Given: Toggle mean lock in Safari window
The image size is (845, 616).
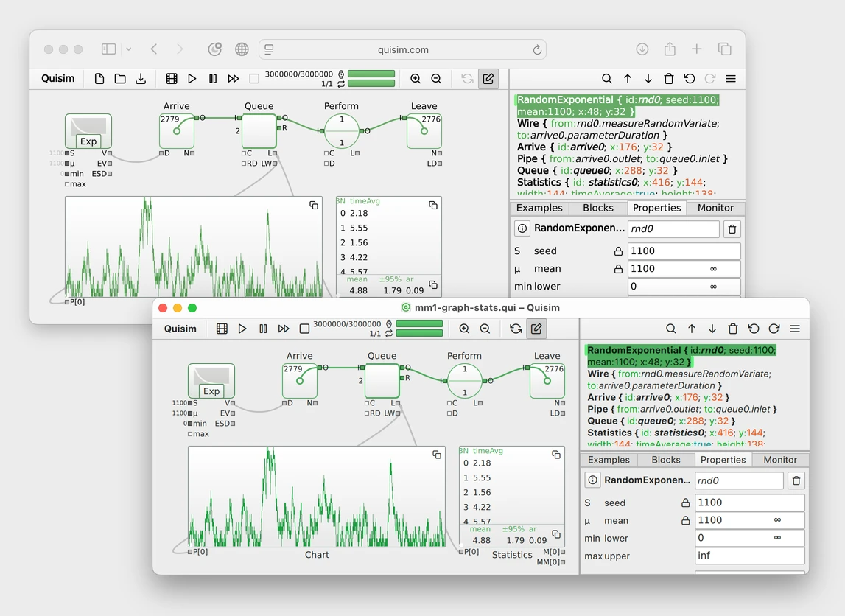Looking at the screenshot, I should click(x=618, y=269).
